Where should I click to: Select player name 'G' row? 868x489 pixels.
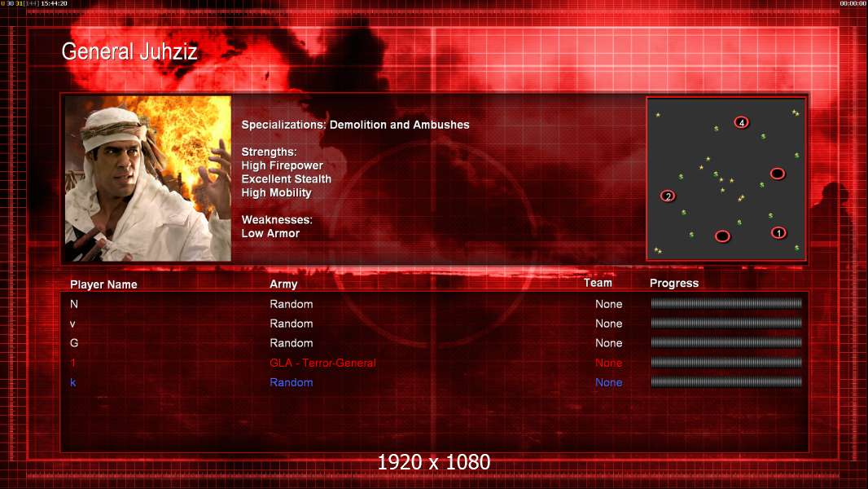tap(74, 343)
